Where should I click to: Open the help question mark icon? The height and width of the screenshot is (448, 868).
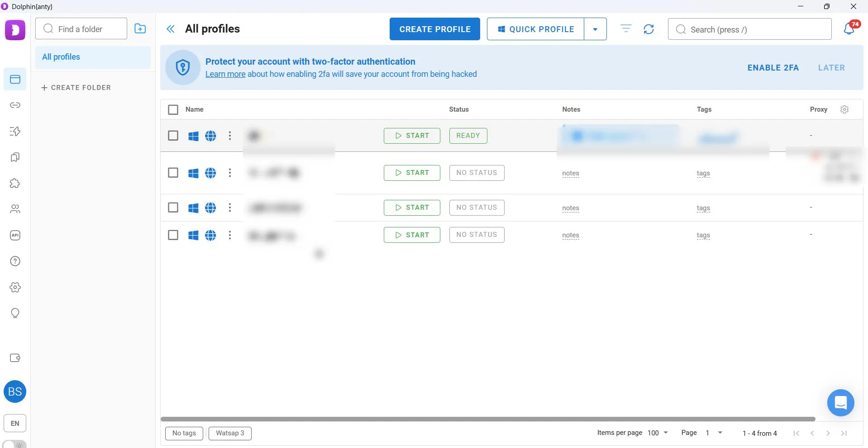coord(15,261)
